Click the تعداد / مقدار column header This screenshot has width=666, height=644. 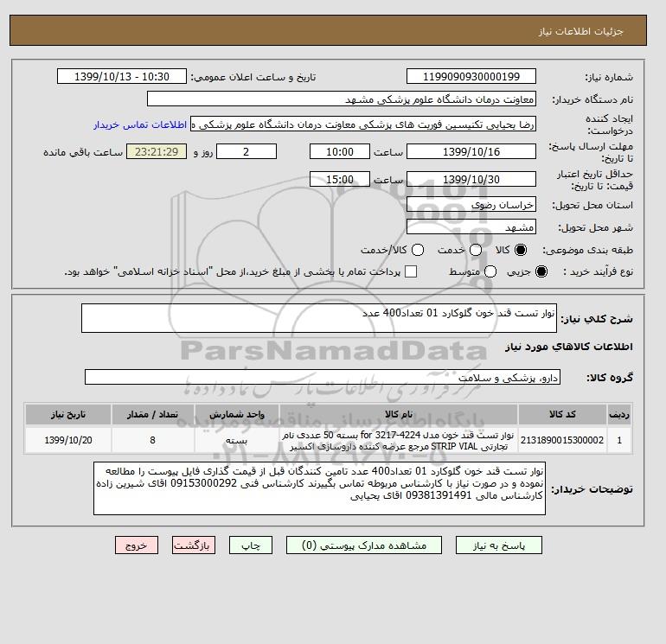(152, 414)
